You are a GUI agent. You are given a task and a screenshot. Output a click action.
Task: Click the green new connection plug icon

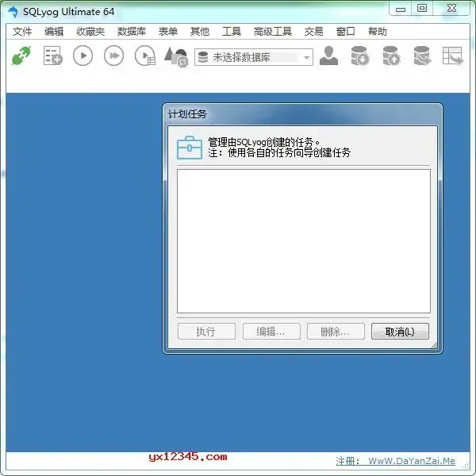click(21, 56)
